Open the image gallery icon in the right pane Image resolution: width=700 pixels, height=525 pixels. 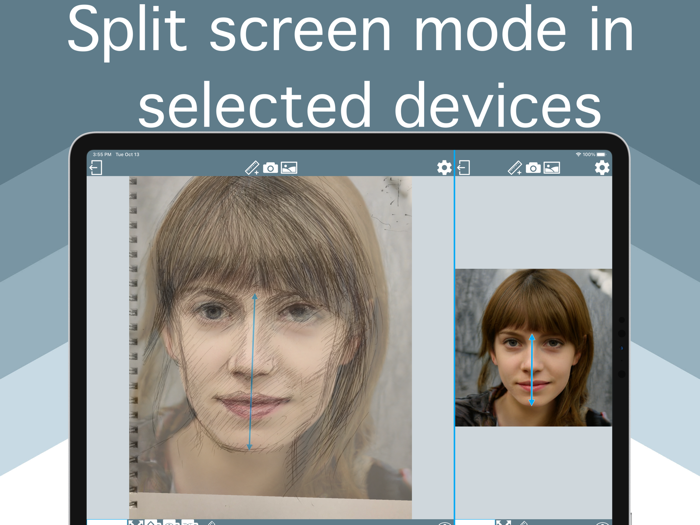point(552,168)
